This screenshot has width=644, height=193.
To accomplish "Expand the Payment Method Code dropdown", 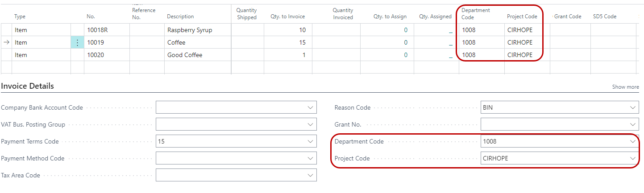I will [x=311, y=158].
